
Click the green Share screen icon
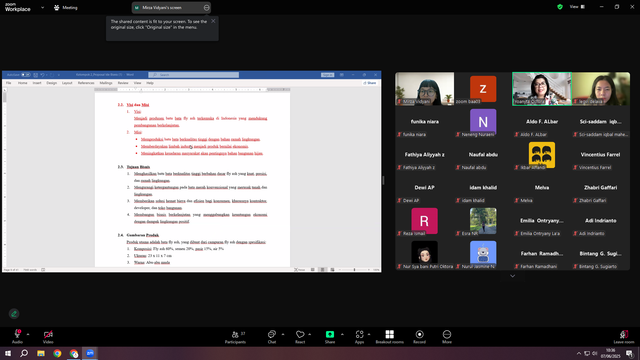(x=330, y=334)
